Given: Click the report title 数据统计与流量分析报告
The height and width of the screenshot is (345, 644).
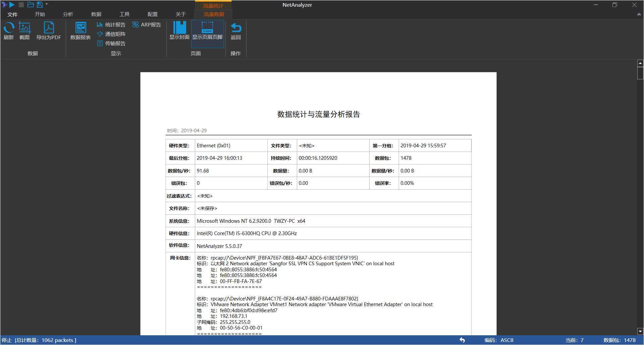Looking at the screenshot, I should pos(318,114).
